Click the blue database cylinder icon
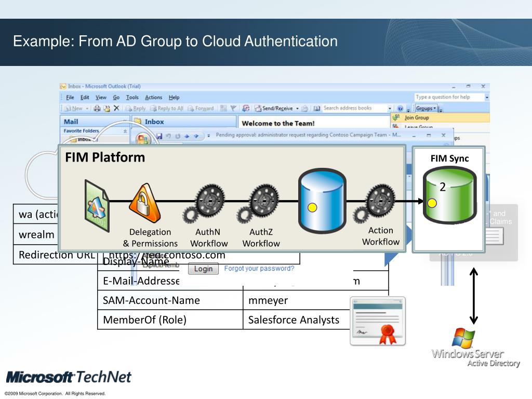The image size is (532, 399). tap(322, 201)
